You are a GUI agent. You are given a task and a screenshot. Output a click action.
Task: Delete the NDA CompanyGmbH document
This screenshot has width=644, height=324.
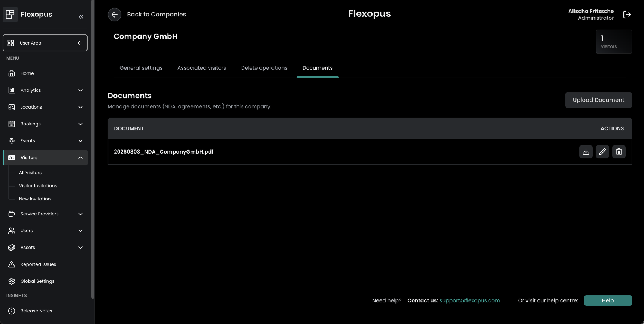[x=619, y=152]
